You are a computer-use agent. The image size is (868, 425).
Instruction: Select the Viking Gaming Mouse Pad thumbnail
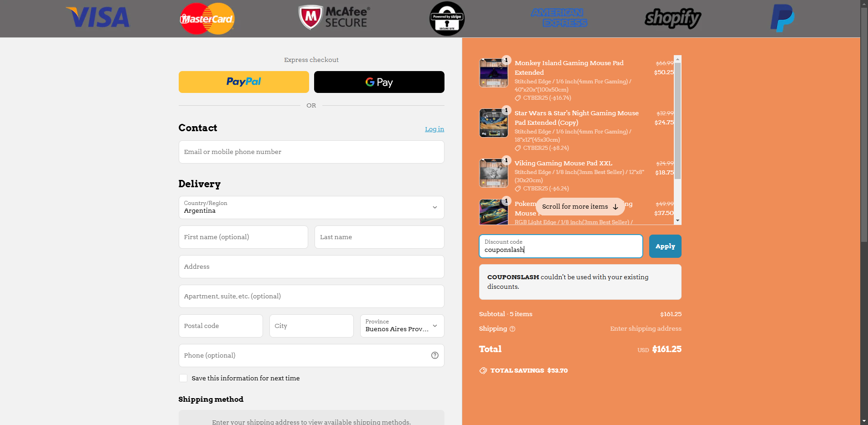click(x=494, y=173)
